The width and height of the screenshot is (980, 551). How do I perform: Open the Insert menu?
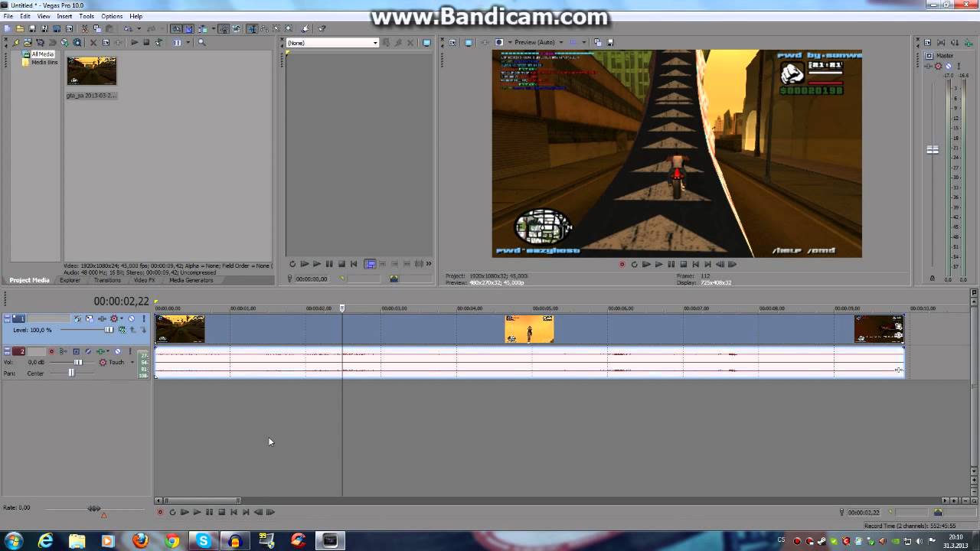click(64, 16)
